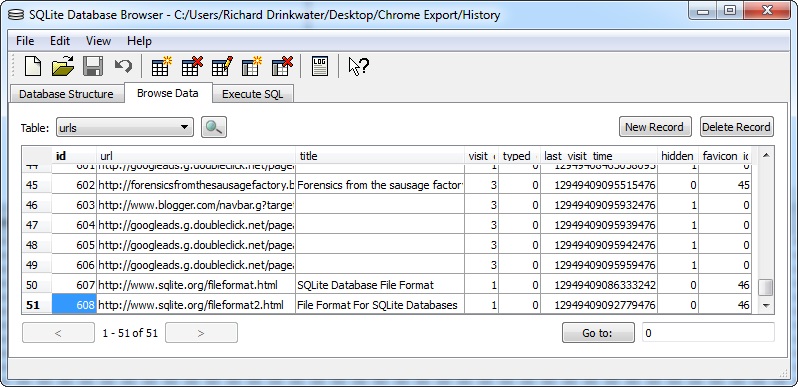This screenshot has height=387, width=798.
Task: Click the SQLite Database Browser title bar icon
Action: tap(16, 15)
